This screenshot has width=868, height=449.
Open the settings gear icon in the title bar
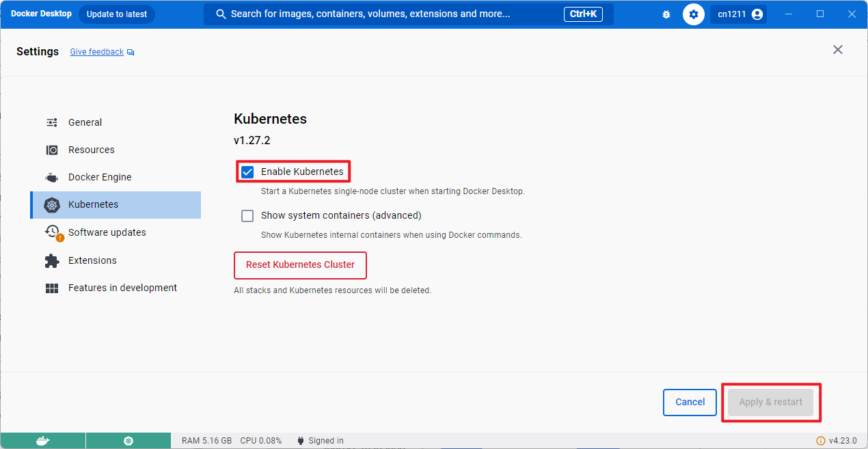[x=693, y=14]
